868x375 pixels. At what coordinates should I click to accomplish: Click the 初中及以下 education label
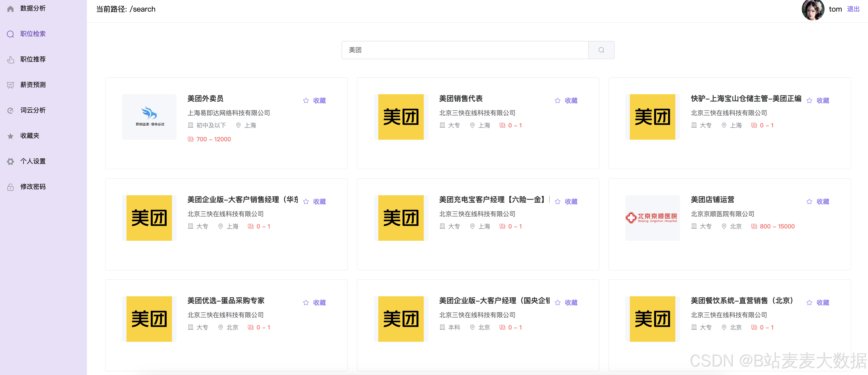click(211, 125)
